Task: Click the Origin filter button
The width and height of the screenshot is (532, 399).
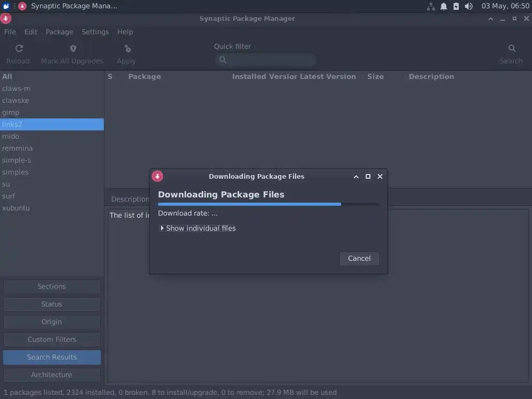Action: click(x=52, y=322)
